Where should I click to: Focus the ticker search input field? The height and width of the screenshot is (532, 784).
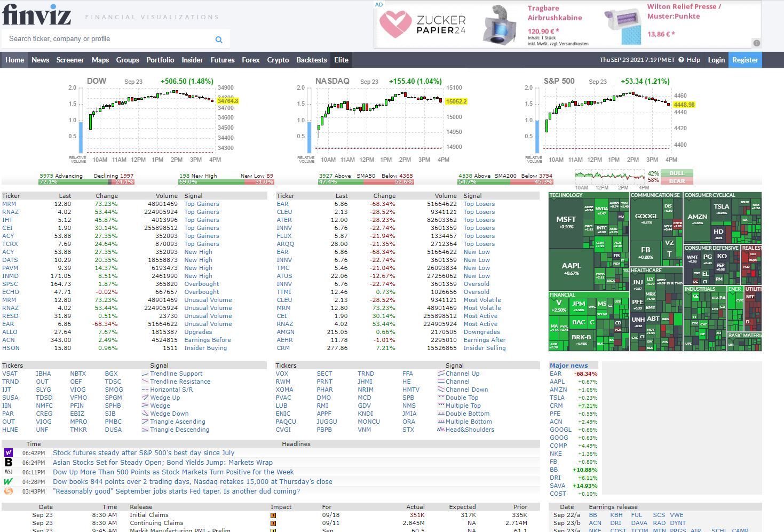pyautogui.click(x=109, y=39)
